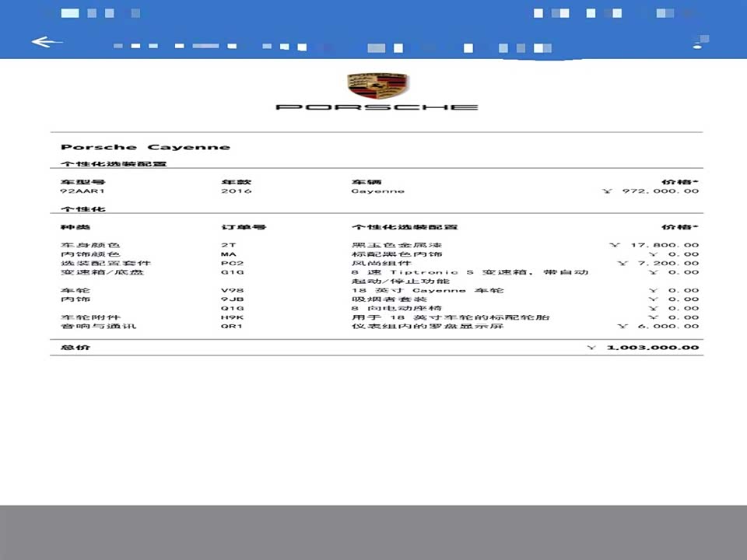Click the order code 'MA'
The image size is (747, 560).
[x=229, y=254]
